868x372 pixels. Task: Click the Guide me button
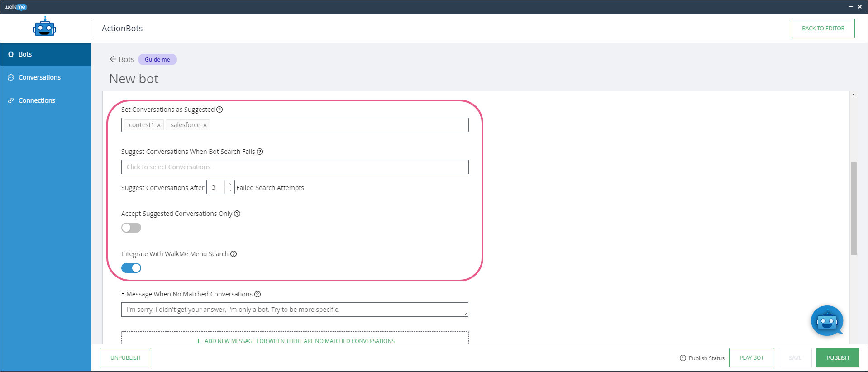157,59
